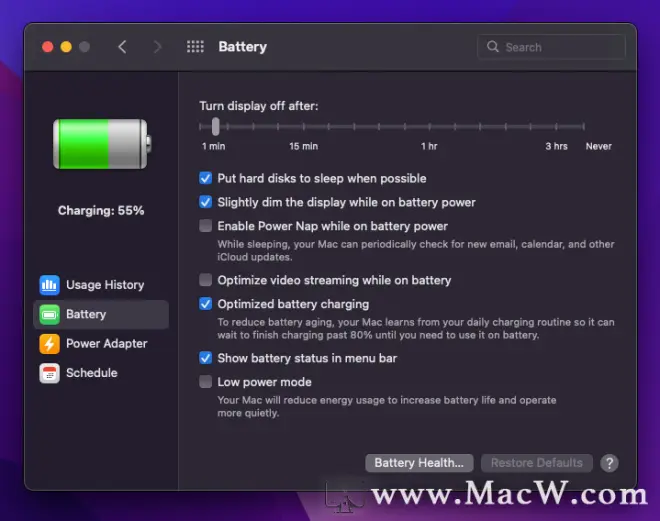Click the search magnifier icon
Viewport: 660px width, 521px height.
coord(492,47)
